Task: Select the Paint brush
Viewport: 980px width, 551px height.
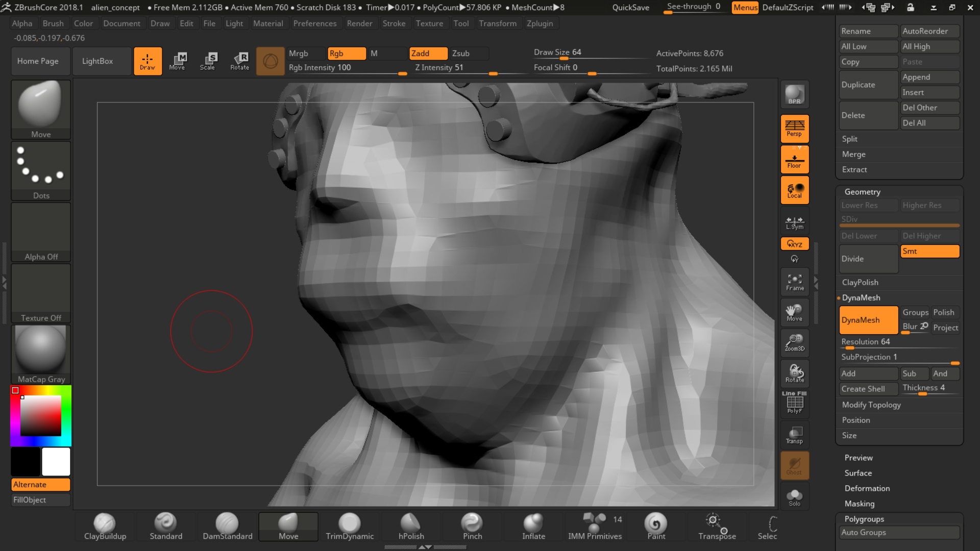Action: pos(656,527)
